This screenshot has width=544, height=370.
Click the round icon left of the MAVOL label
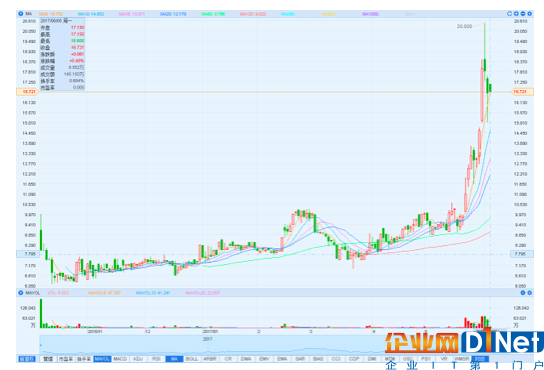pos(20,293)
